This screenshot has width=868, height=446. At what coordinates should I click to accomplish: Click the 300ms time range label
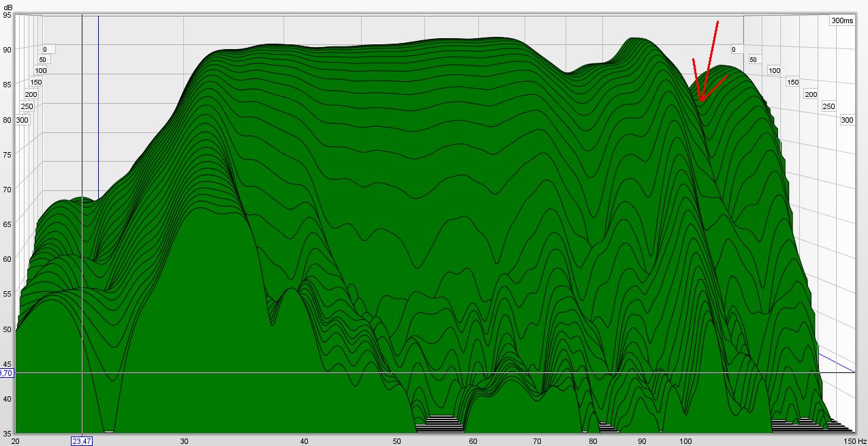(842, 20)
